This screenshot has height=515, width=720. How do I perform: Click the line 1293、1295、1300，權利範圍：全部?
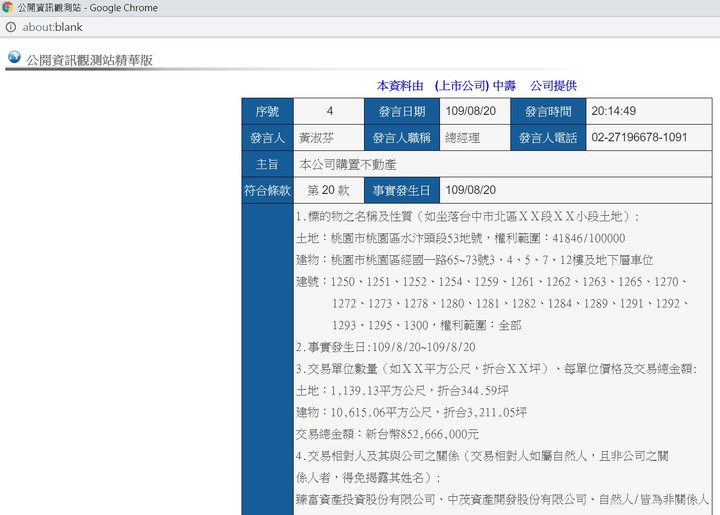pos(427,325)
